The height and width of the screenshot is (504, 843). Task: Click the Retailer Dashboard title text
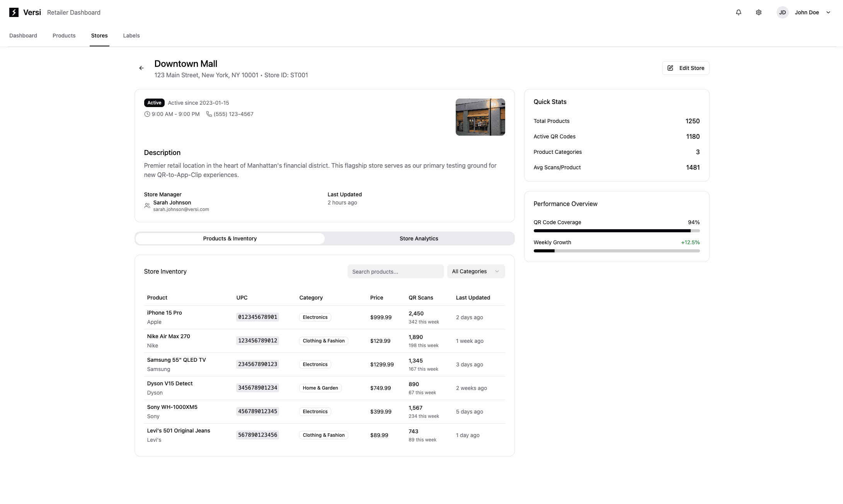tap(74, 12)
